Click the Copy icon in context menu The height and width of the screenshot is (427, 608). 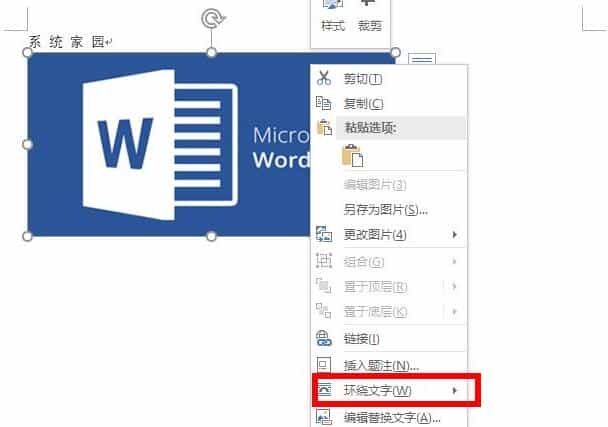[324, 103]
